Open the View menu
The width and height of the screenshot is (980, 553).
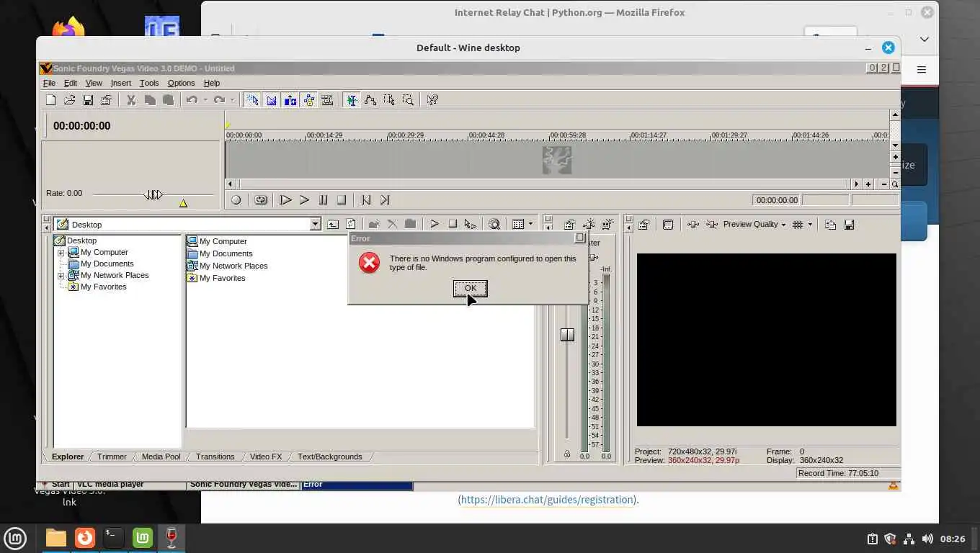tap(94, 83)
